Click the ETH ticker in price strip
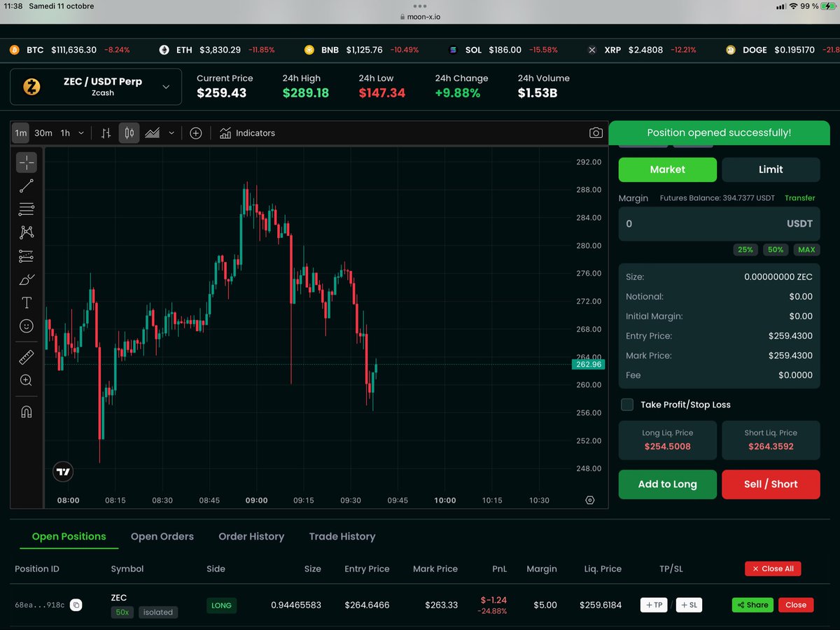 tap(217, 50)
